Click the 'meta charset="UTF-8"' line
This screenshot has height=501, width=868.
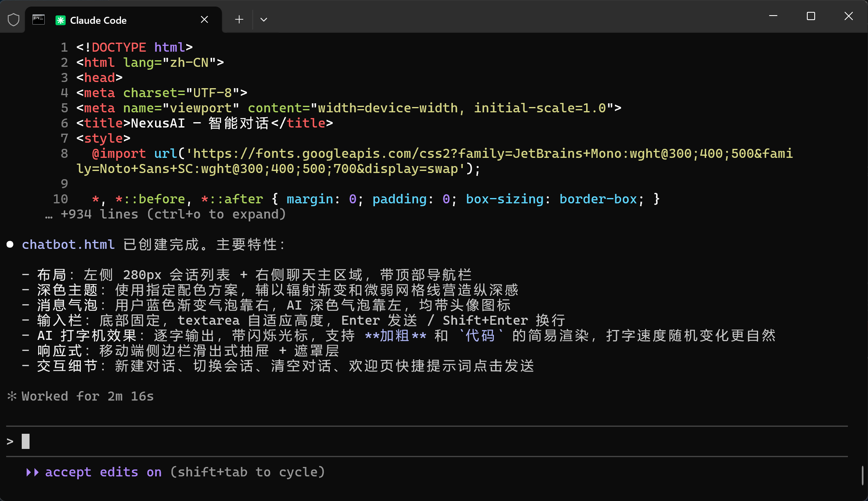(x=162, y=93)
